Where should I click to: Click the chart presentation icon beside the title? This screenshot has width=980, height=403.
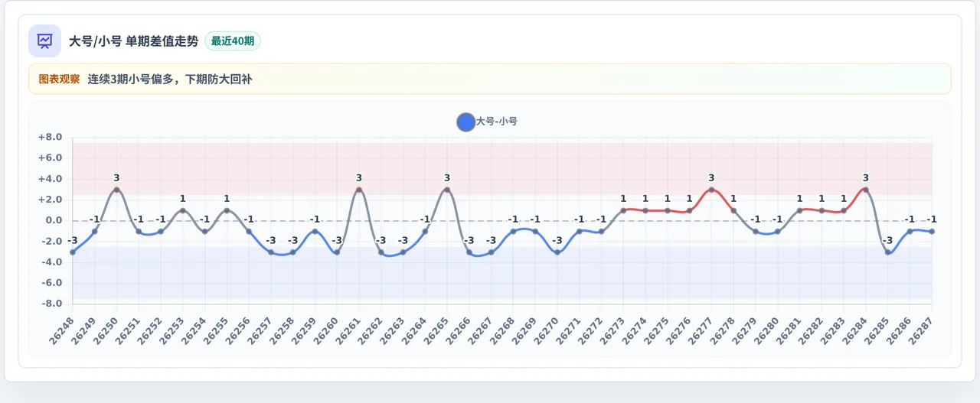click(44, 41)
